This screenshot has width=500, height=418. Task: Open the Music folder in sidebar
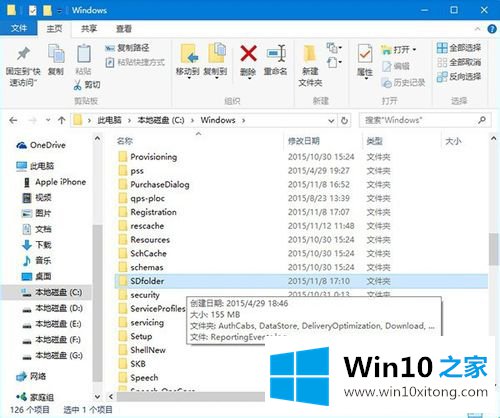(37, 261)
